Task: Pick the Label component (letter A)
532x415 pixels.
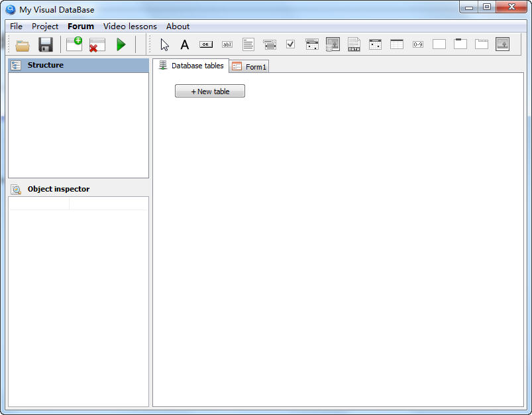Action: [185, 44]
